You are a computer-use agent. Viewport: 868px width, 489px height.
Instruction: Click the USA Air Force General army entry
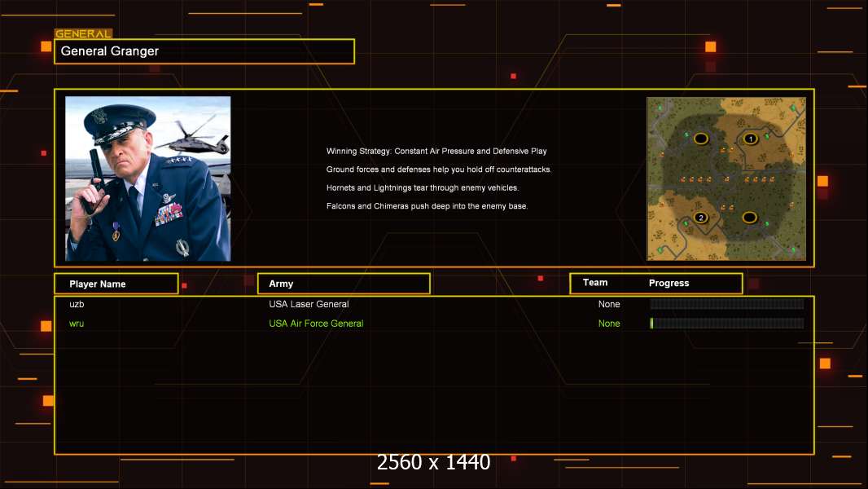pos(316,324)
